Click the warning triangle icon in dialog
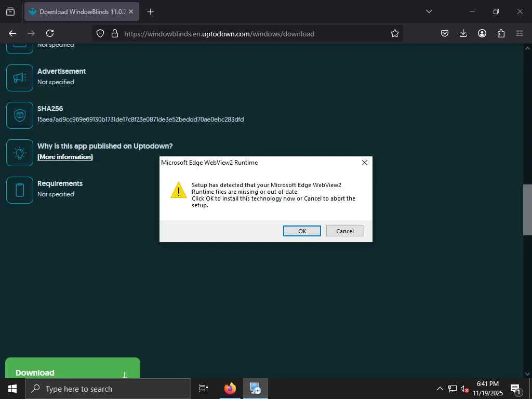Viewport: 532px width, 399px height. pyautogui.click(x=179, y=190)
